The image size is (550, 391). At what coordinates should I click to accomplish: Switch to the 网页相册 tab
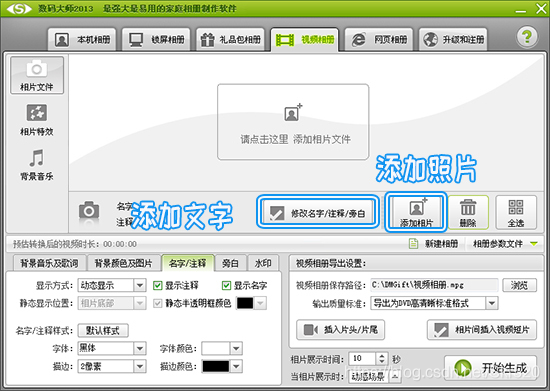click(x=379, y=40)
